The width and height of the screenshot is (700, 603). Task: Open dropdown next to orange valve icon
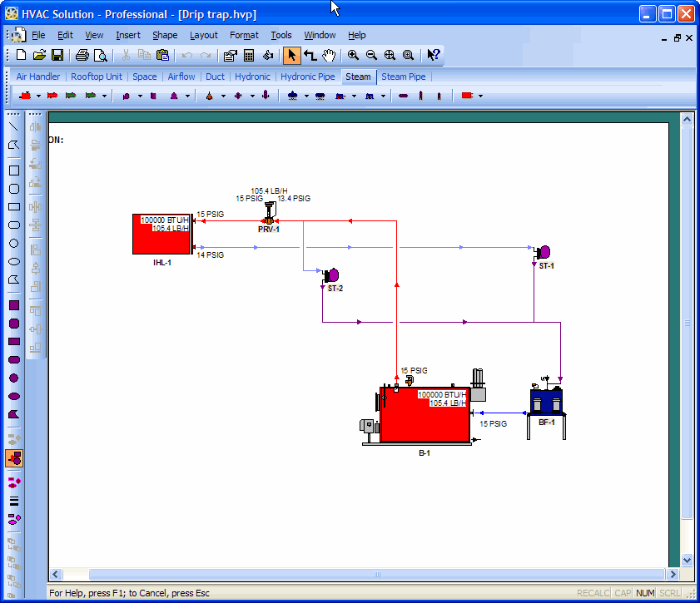point(223,96)
